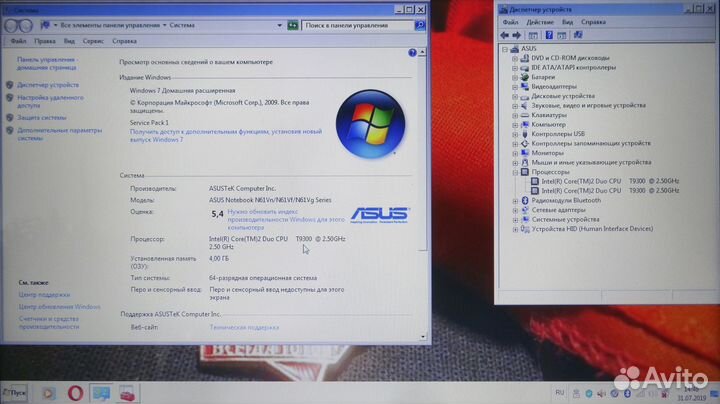The height and width of the screenshot is (404, 720).
Task: Select first Intel Core2 Duo T9300 entry
Action: pyautogui.click(x=610, y=181)
